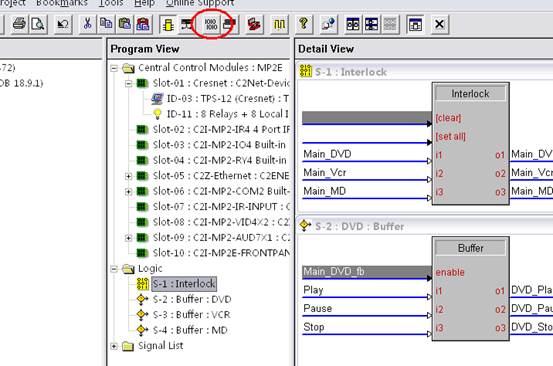Click the S-2 : DVD : Buffer detail header
This screenshot has height=366, width=553.
[359, 226]
